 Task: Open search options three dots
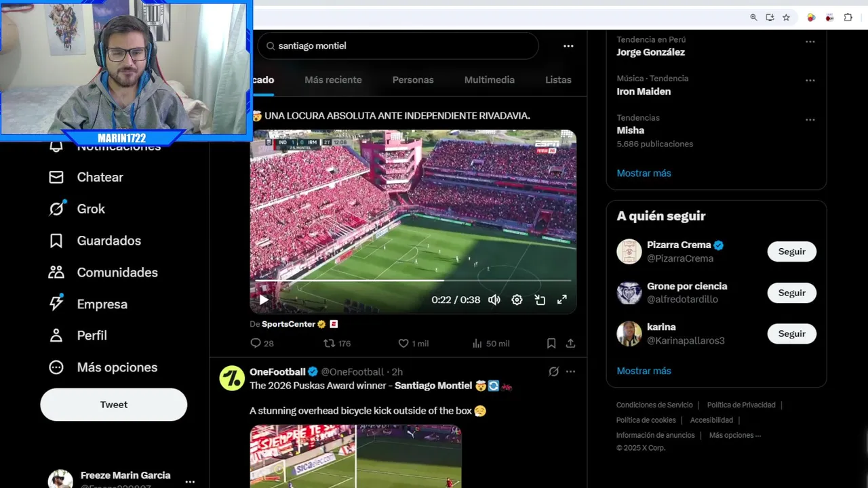[568, 46]
